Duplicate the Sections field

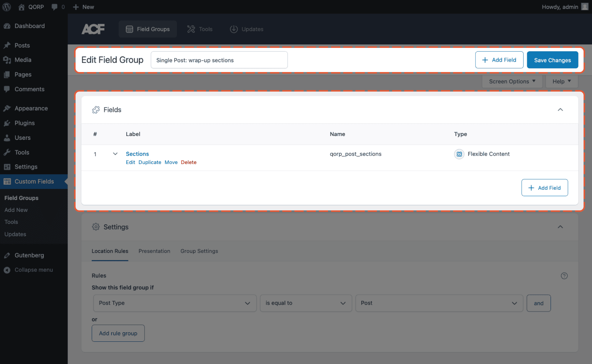(x=150, y=162)
